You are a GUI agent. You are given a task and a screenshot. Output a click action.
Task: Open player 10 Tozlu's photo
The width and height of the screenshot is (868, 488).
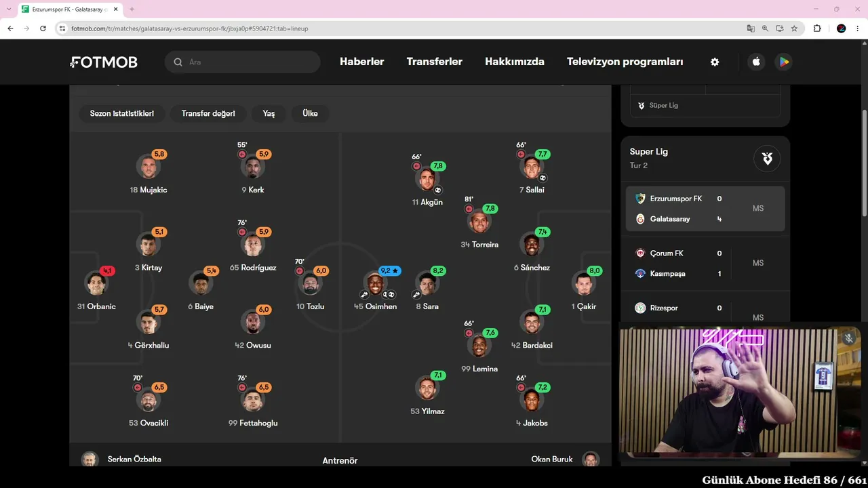point(311,283)
